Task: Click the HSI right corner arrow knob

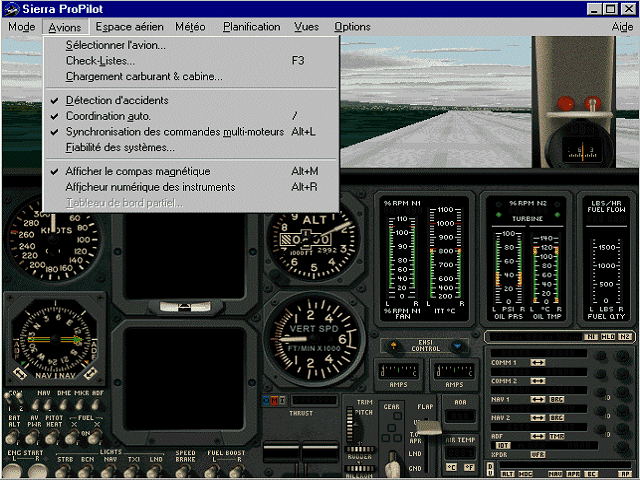Action: tap(90, 373)
